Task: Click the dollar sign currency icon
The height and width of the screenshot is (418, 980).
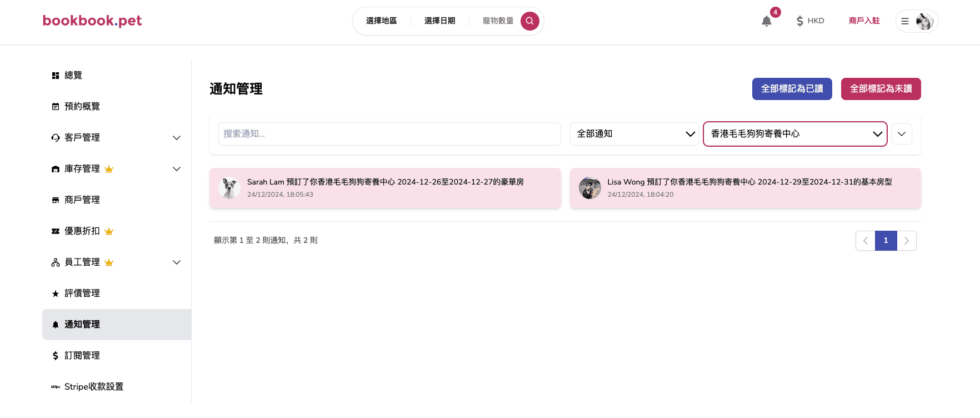Action: (x=800, y=21)
